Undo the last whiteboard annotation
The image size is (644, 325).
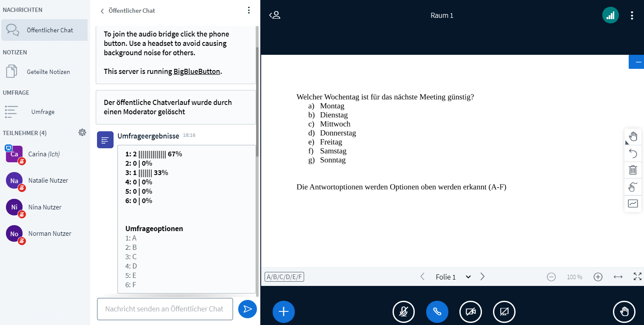coord(633,153)
